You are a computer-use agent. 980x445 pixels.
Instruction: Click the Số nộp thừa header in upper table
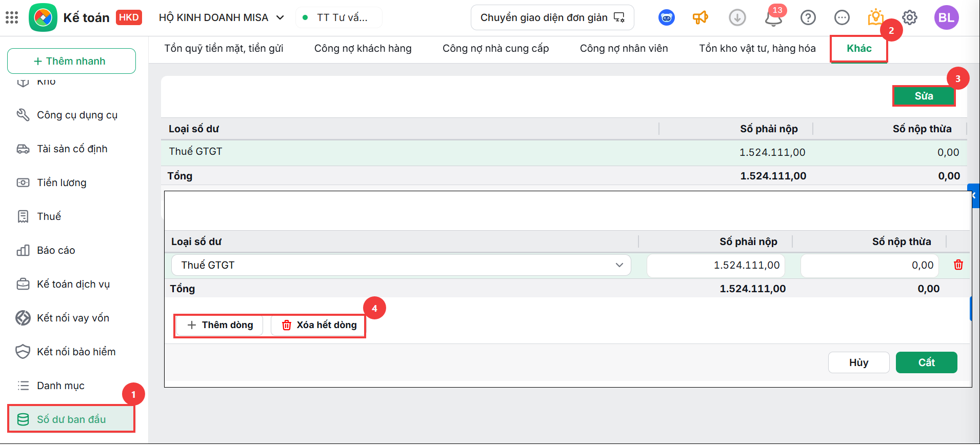point(922,129)
